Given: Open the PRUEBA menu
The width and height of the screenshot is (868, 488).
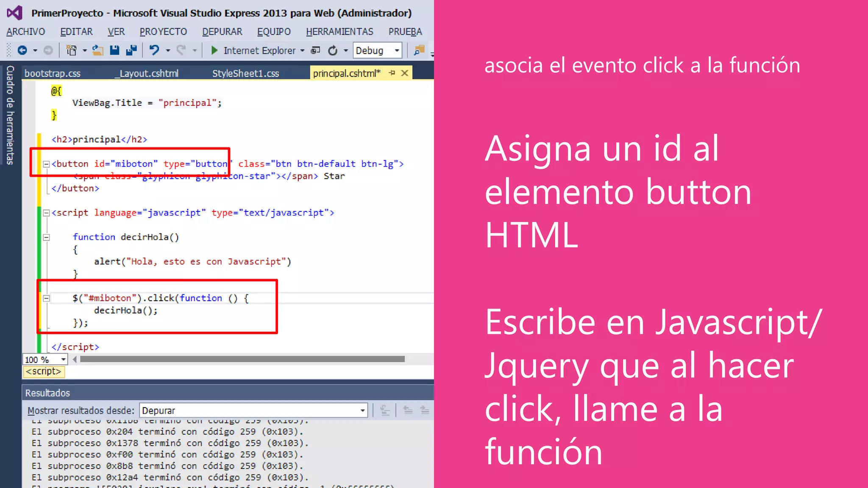Looking at the screenshot, I should pos(405,32).
